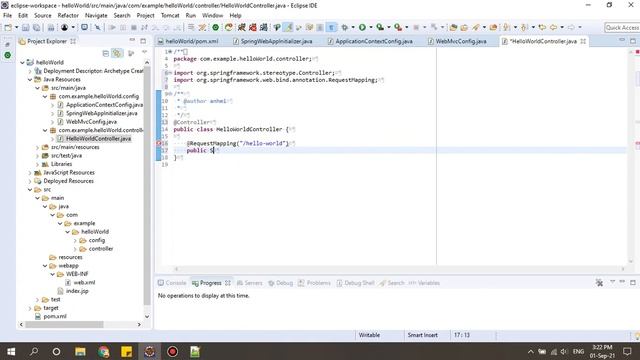Image resolution: width=640 pixels, height=360 pixels.
Task: Click the Last Edit Location icon
Action: tap(542, 27)
